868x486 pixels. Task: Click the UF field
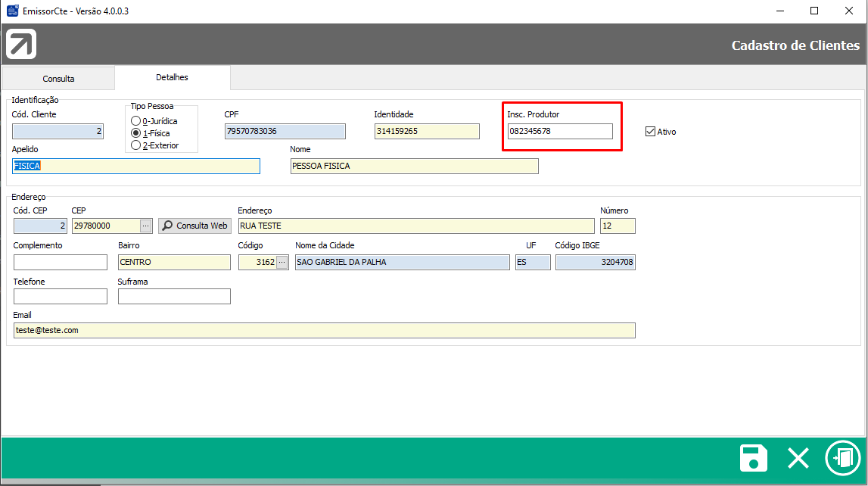[x=533, y=263]
